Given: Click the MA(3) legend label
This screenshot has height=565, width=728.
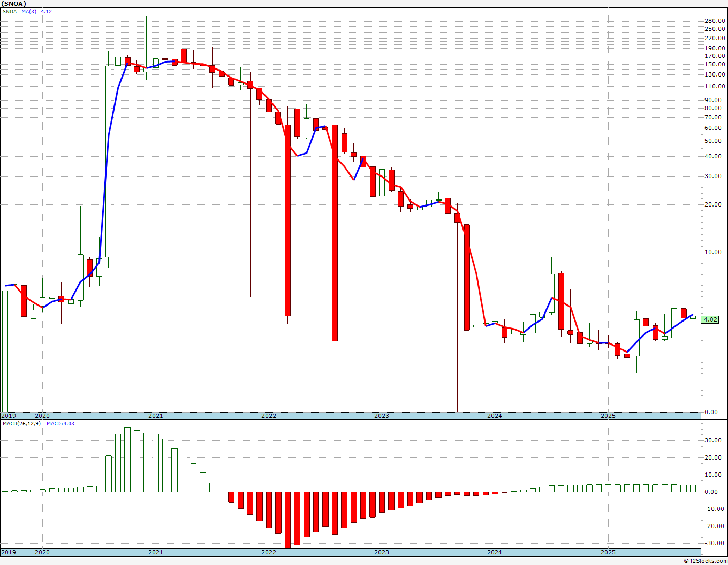Looking at the screenshot, I should click(29, 11).
